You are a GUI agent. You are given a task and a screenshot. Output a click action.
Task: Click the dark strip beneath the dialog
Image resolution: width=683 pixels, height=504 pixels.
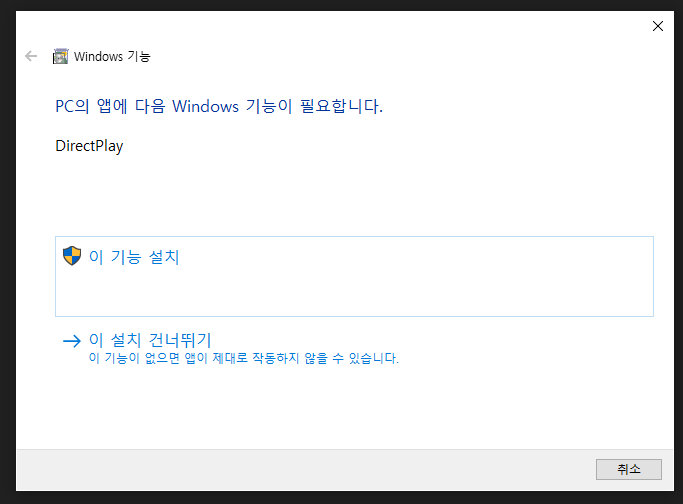[x=340, y=497]
